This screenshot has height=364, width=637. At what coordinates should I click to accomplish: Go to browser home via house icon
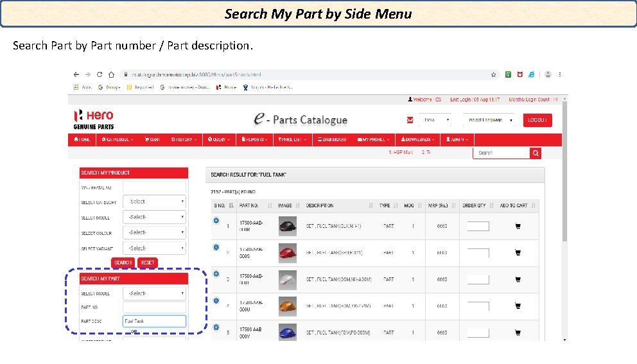point(111,74)
